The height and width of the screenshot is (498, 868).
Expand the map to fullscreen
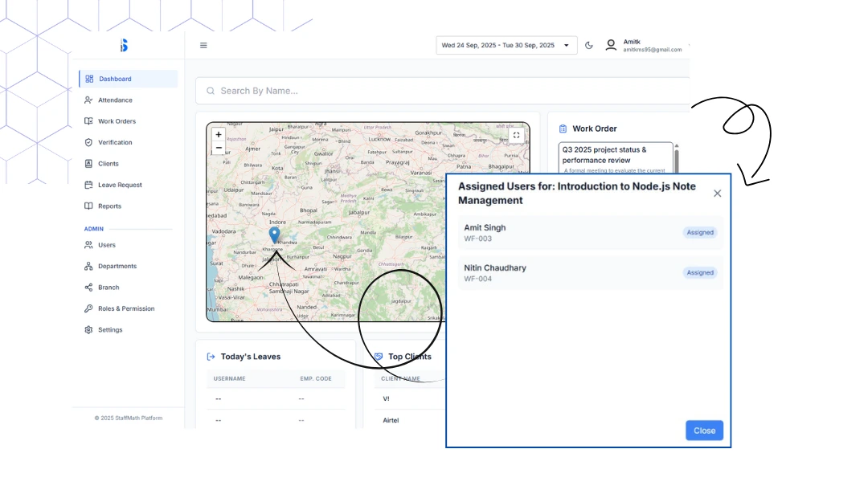pyautogui.click(x=517, y=135)
